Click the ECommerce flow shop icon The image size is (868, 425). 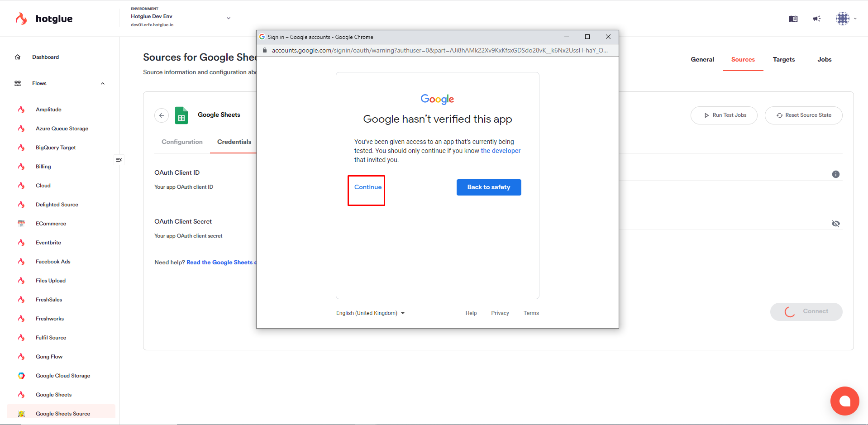[x=21, y=224]
